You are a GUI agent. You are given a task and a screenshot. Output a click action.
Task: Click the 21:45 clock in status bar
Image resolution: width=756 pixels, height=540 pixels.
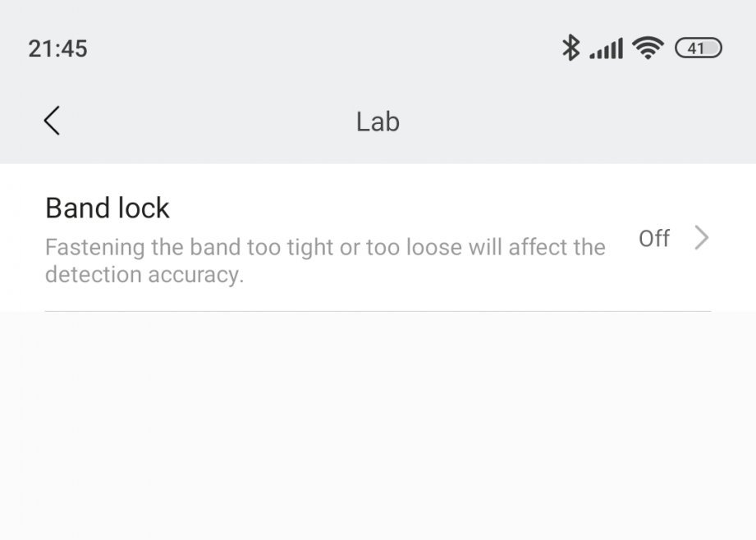coord(57,48)
